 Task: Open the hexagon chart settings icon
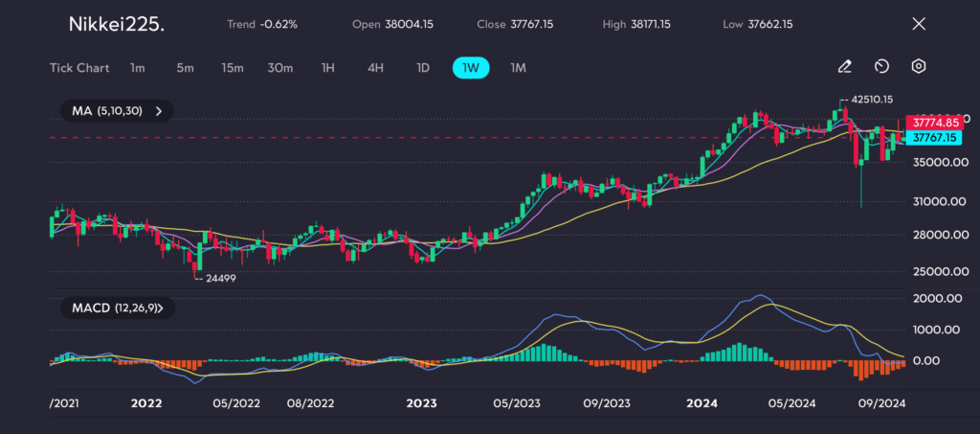pyautogui.click(x=918, y=67)
